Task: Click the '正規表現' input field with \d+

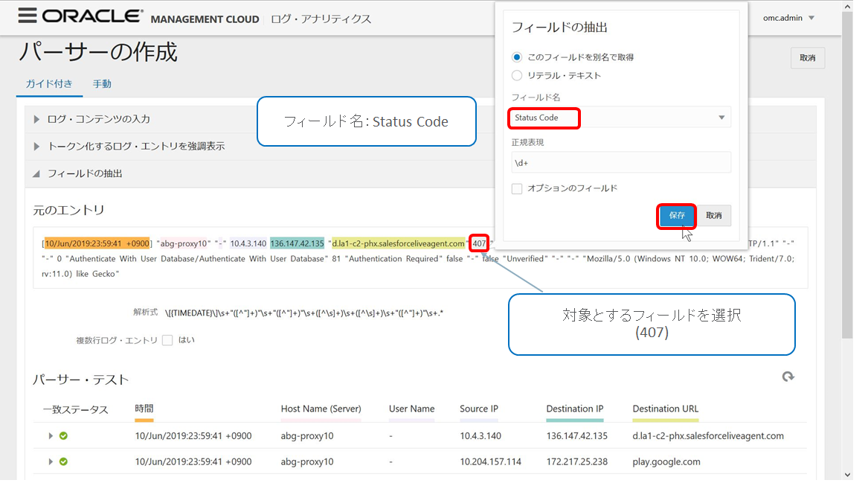Action: pyautogui.click(x=620, y=163)
